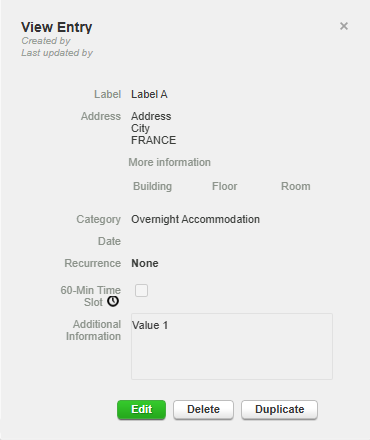Click the City line in the address
The width and height of the screenshot is (370, 440).
point(140,128)
